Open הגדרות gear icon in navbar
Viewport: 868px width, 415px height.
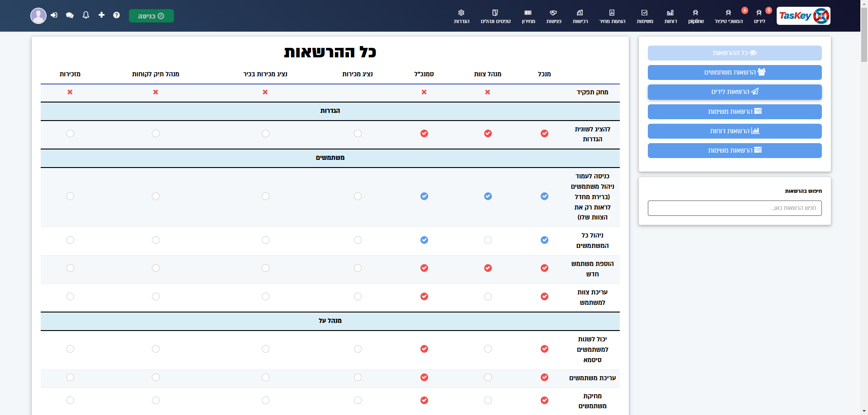(x=462, y=16)
